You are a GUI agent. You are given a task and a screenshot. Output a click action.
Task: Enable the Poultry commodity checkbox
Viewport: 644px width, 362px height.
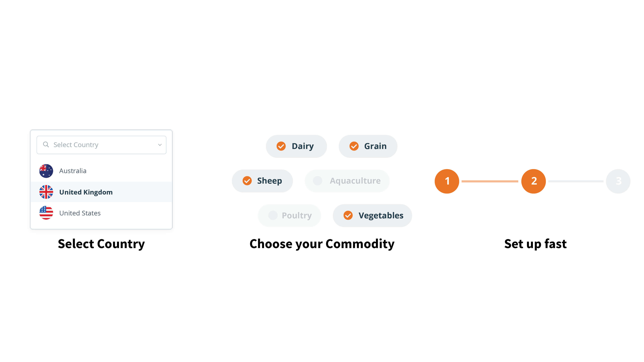point(273,215)
